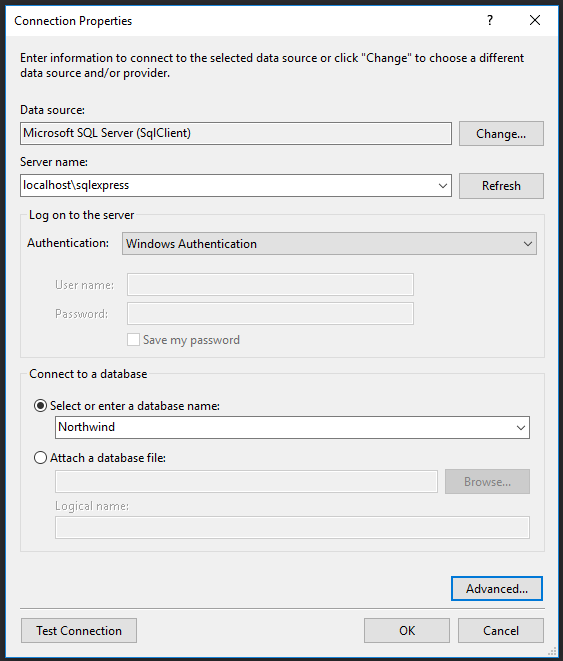Select the 'Select or enter a database name' radio

click(x=40, y=406)
